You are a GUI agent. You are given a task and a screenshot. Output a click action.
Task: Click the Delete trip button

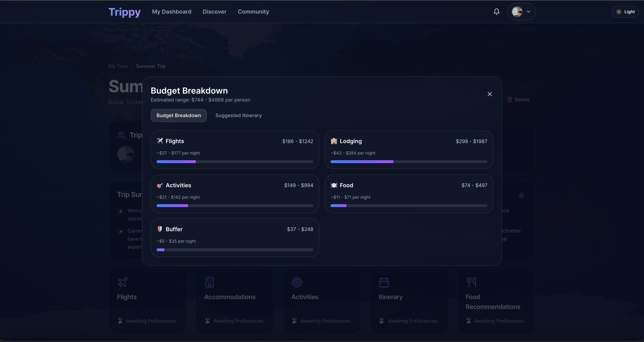tap(519, 100)
